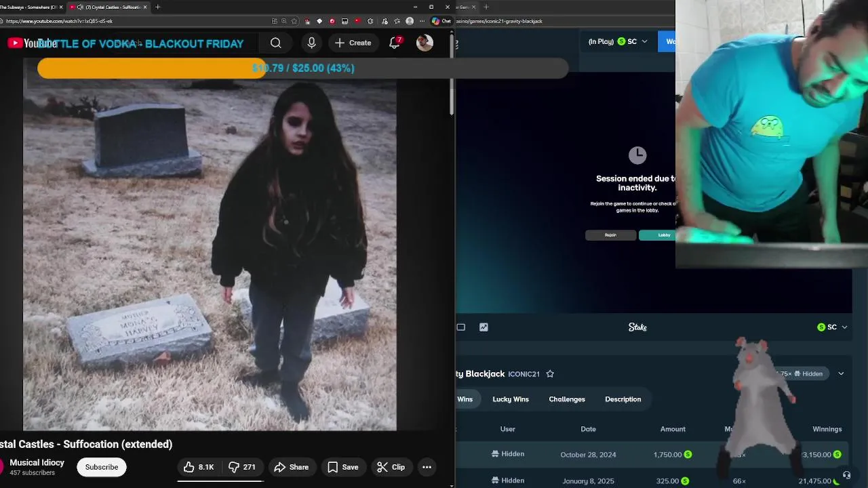Open the Description tab
The image size is (868, 488).
tap(623, 399)
